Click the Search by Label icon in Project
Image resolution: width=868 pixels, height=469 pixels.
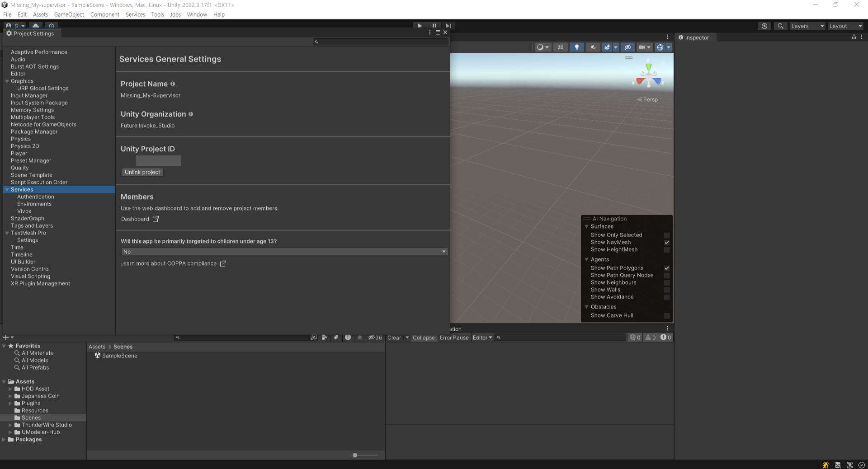336,338
